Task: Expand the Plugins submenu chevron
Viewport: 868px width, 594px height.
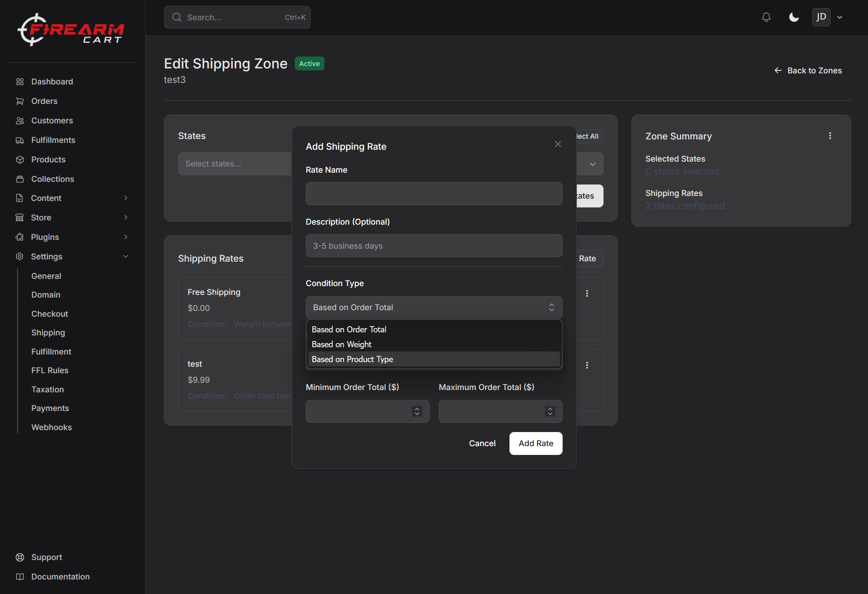Action: point(126,237)
